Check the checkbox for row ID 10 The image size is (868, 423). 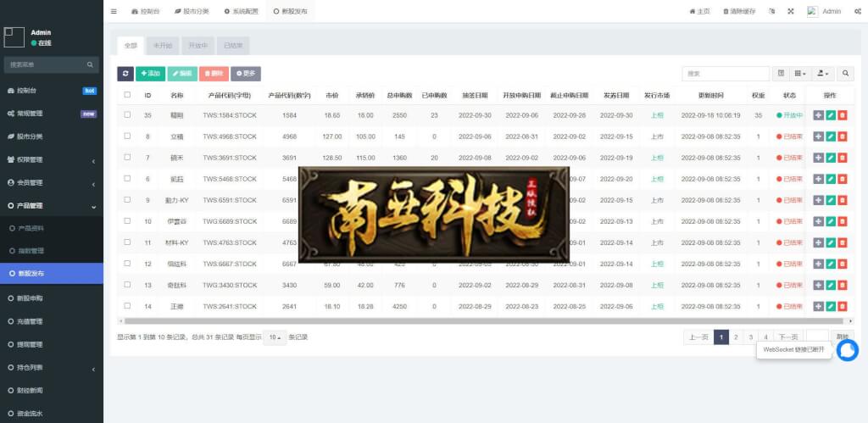tap(127, 221)
